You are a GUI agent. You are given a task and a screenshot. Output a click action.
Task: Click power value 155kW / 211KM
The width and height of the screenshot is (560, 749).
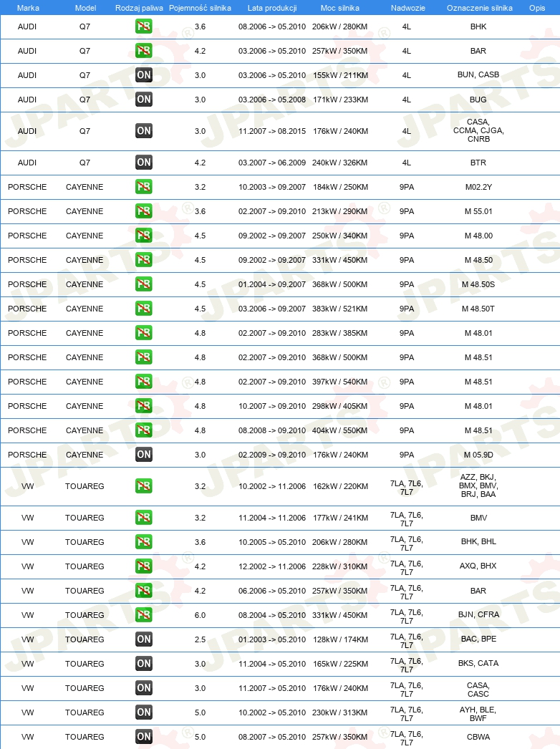coord(340,76)
